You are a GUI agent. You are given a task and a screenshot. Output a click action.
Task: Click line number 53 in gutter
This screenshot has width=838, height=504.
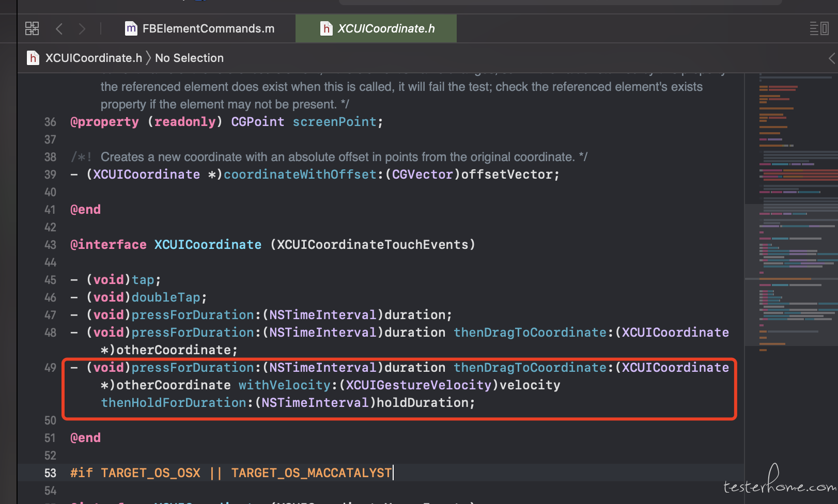[50, 473]
